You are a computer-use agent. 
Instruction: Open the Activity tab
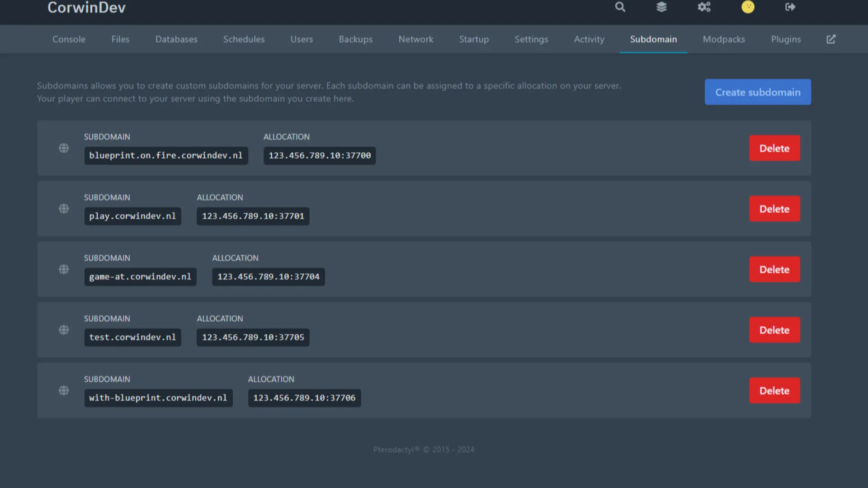click(589, 39)
